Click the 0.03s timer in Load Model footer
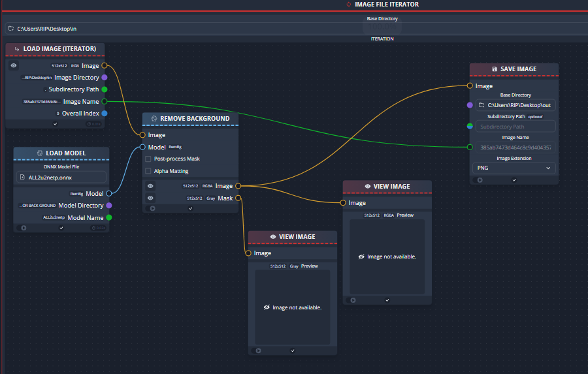 tap(99, 228)
